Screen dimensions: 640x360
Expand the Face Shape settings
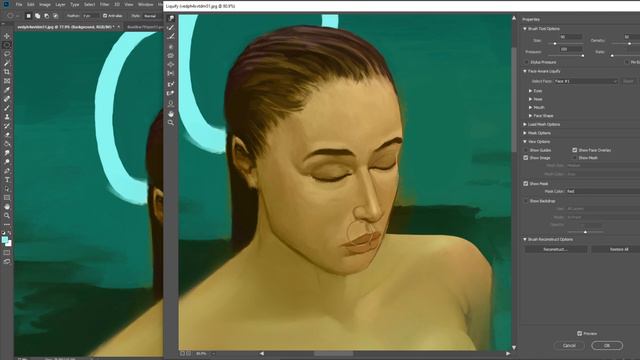(530, 116)
